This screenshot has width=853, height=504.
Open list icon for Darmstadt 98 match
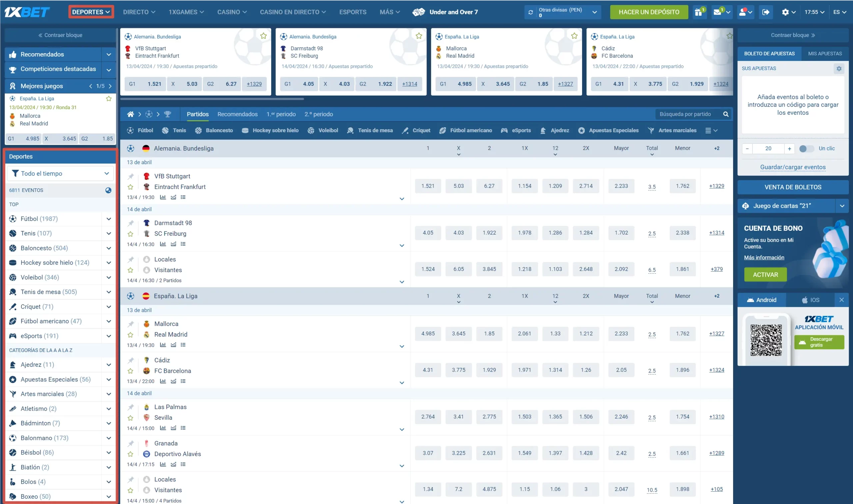pyautogui.click(x=183, y=244)
